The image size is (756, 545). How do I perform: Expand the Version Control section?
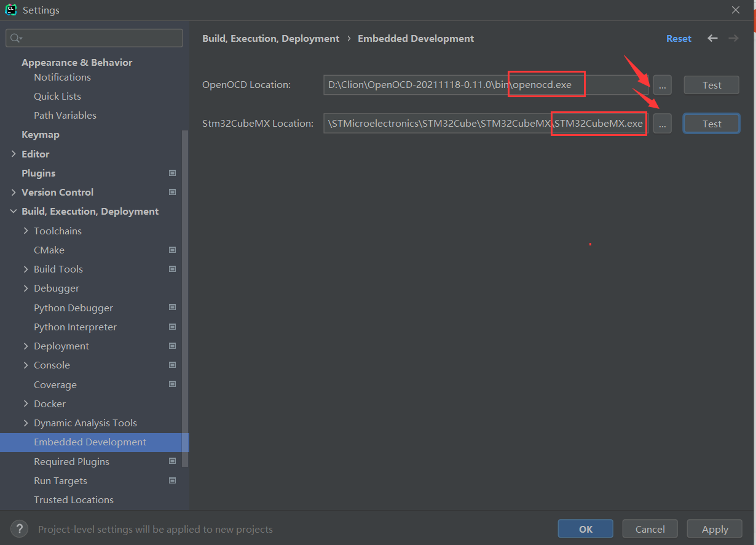click(14, 193)
